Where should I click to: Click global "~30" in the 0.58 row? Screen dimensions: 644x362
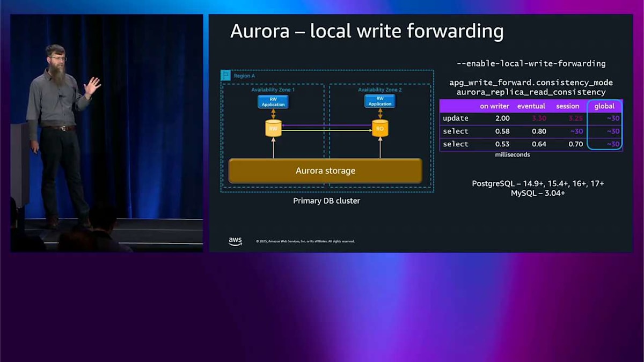click(x=613, y=131)
